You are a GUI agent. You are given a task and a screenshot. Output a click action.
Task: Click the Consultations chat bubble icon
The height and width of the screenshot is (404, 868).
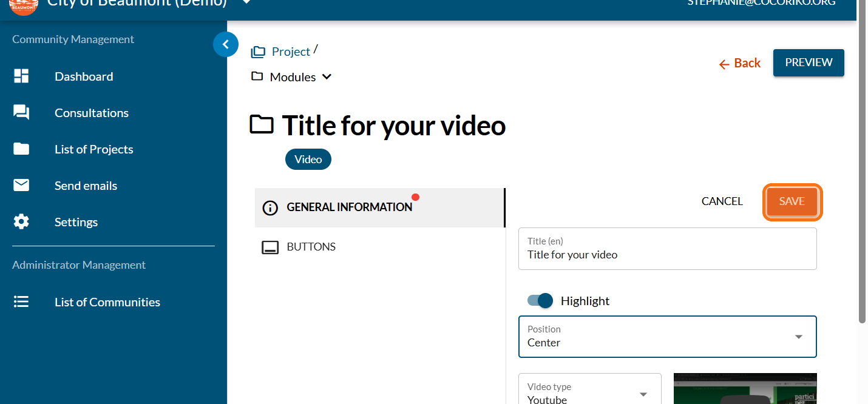click(x=21, y=113)
